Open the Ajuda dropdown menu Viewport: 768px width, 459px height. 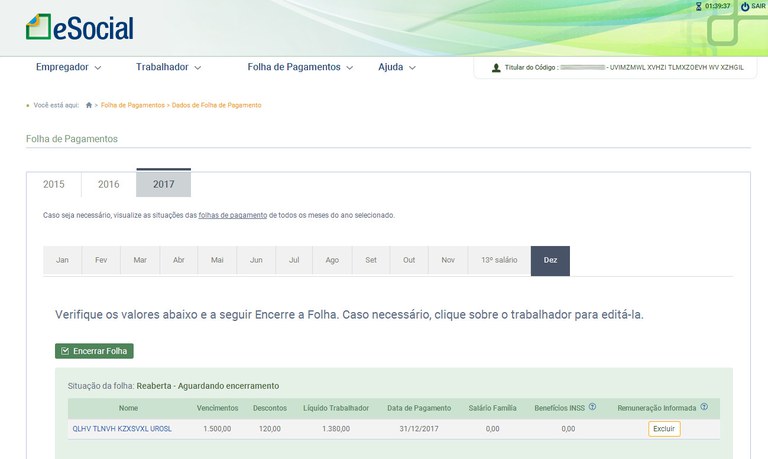397,68
